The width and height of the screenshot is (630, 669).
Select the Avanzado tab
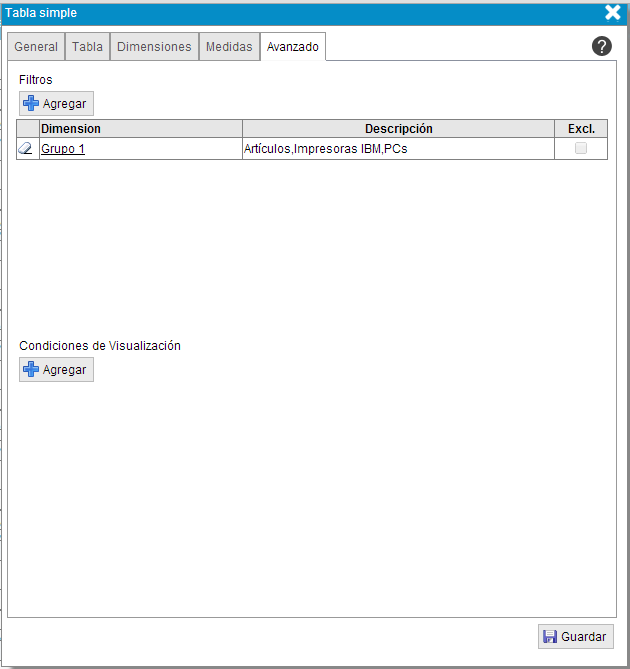click(x=293, y=47)
